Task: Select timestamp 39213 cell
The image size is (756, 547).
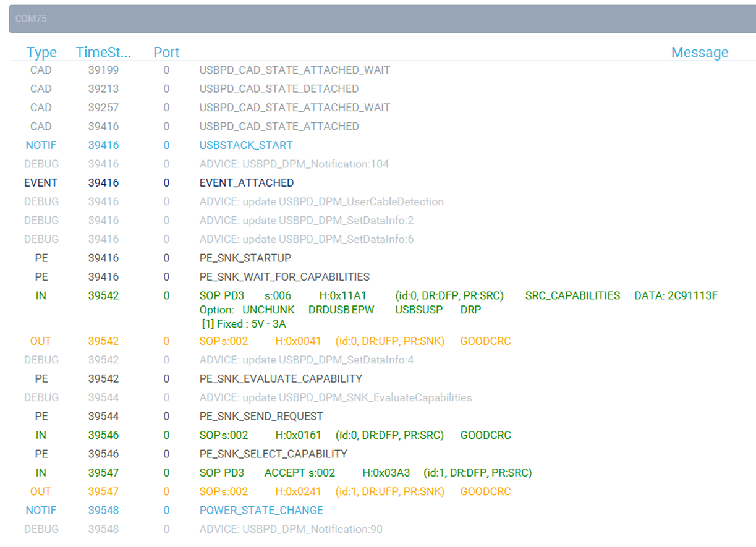Action: [103, 88]
